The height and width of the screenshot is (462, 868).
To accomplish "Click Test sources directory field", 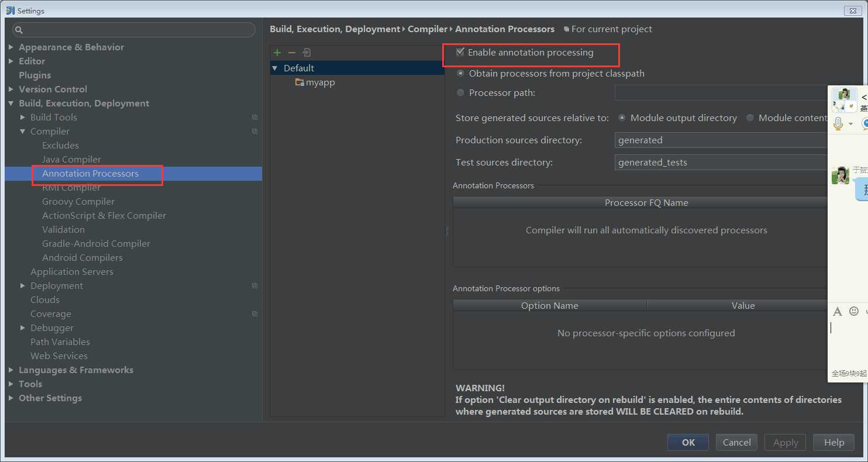I will [x=721, y=163].
